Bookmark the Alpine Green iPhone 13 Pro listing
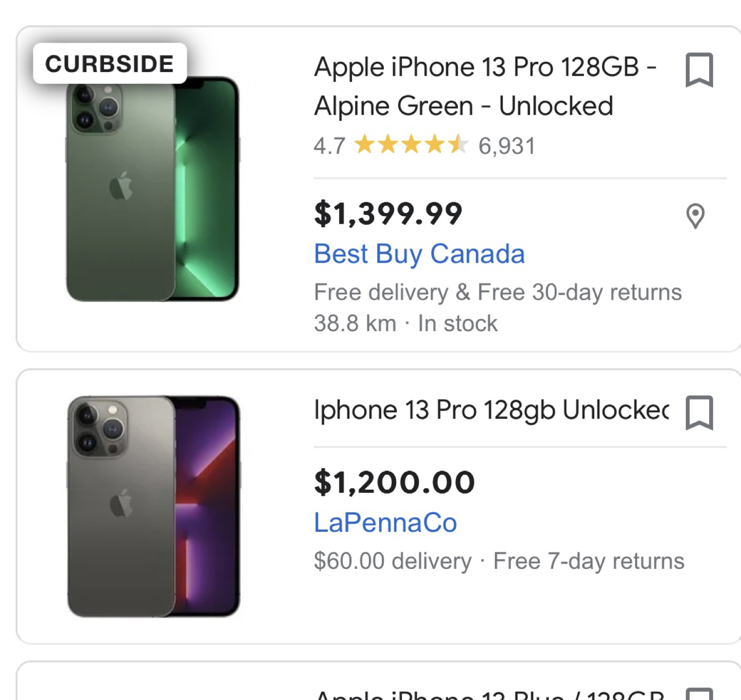The width and height of the screenshot is (741, 700). [x=699, y=70]
